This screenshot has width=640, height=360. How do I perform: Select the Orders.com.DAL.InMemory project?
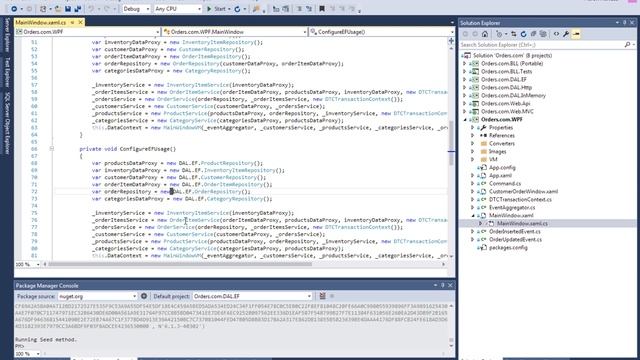[513, 96]
